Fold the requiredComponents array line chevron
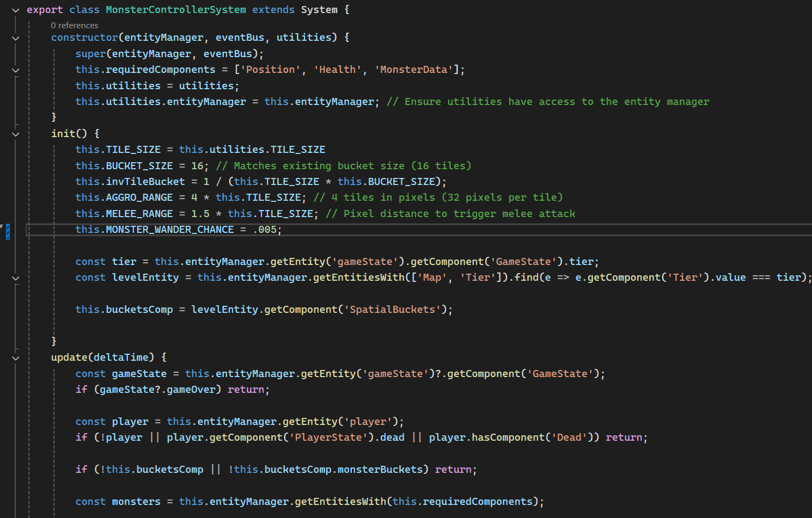Viewport: 812px width, 518px height. (x=15, y=70)
